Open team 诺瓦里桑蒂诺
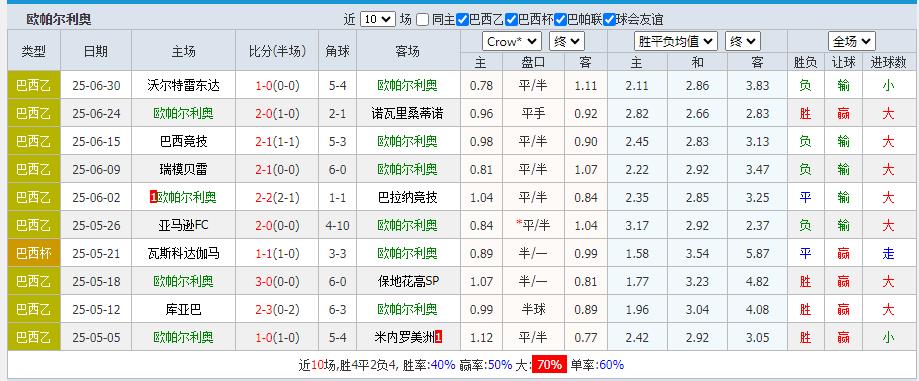This screenshot has height=381, width=919. click(407, 113)
